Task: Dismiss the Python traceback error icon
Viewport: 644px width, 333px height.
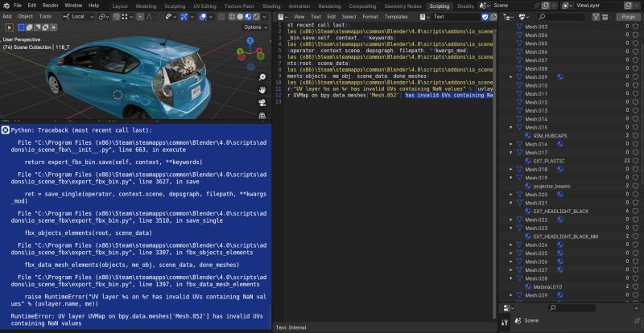Action: [x=6, y=130]
